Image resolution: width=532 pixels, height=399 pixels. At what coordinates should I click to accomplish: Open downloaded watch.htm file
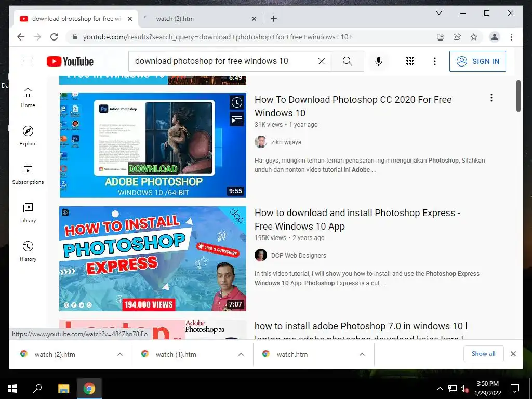pyautogui.click(x=292, y=354)
